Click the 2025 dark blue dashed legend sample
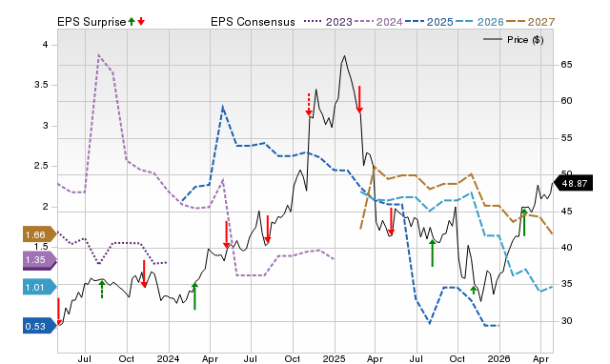This screenshot has width=610, height=364. [415, 22]
